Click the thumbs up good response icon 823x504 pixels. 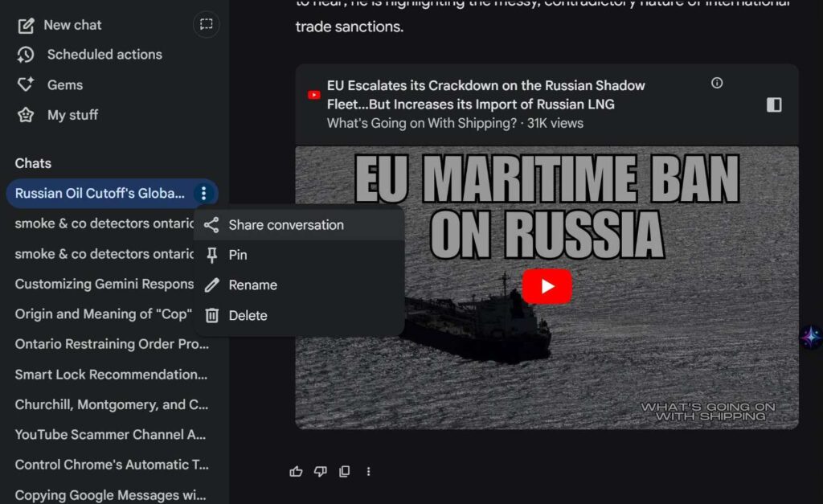(296, 472)
